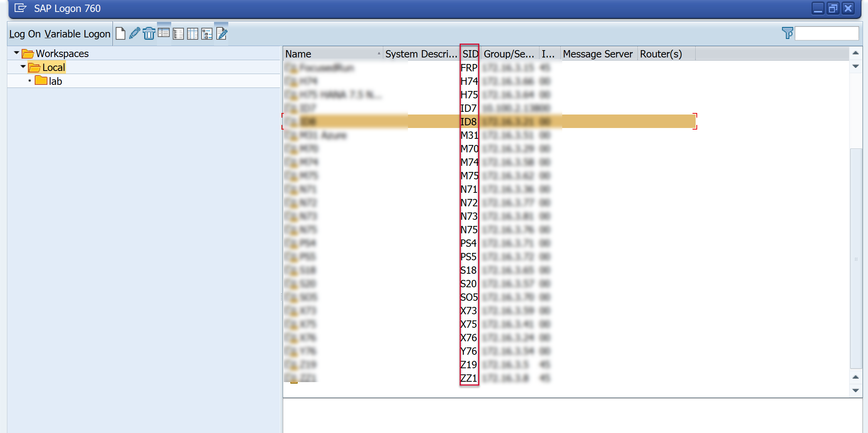The image size is (868, 433).
Task: Click the Delete trash can icon
Action: click(149, 34)
